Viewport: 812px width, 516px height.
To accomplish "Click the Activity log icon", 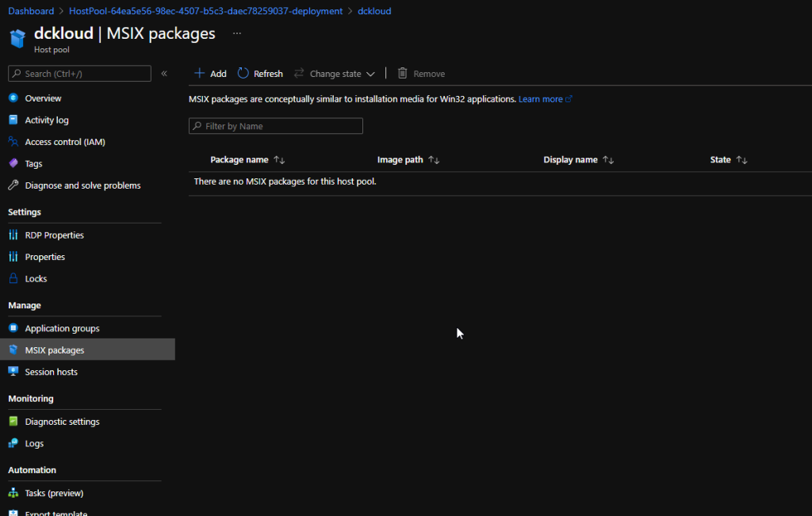I will (x=13, y=120).
